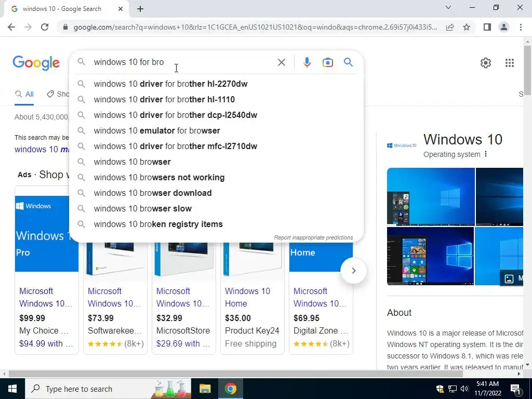532x399 pixels.
Task: Click the lock site info icon
Action: click(x=65, y=27)
